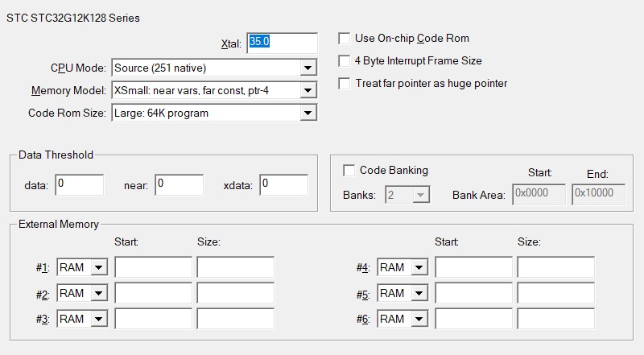The height and width of the screenshot is (355, 644).
Task: Open external memory #4 type dropdown
Action: [402, 267]
